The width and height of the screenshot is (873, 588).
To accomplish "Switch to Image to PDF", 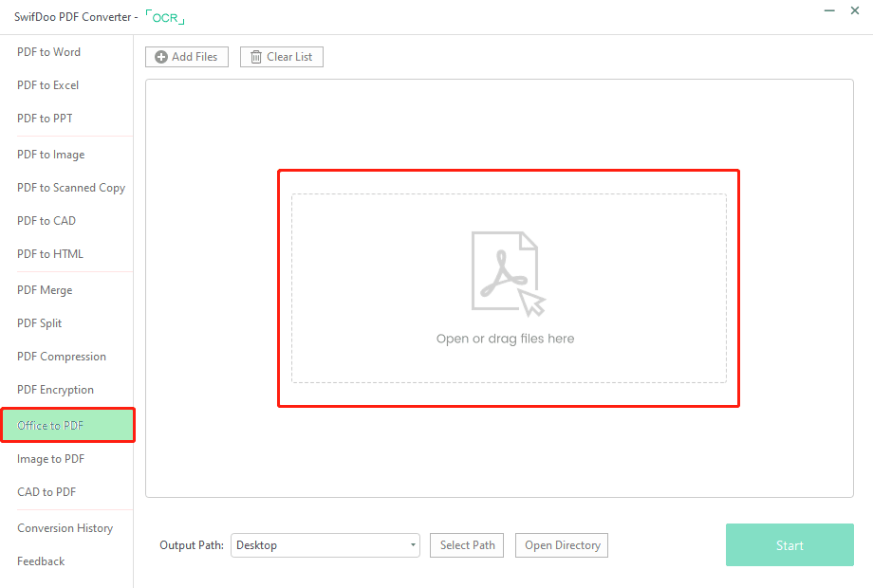I will 50,459.
